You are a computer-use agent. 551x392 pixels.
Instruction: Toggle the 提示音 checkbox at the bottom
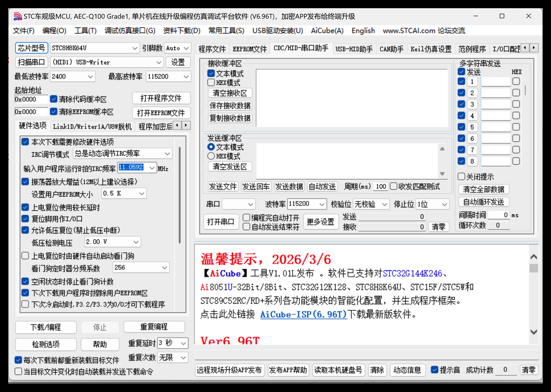pyautogui.click(x=435, y=370)
